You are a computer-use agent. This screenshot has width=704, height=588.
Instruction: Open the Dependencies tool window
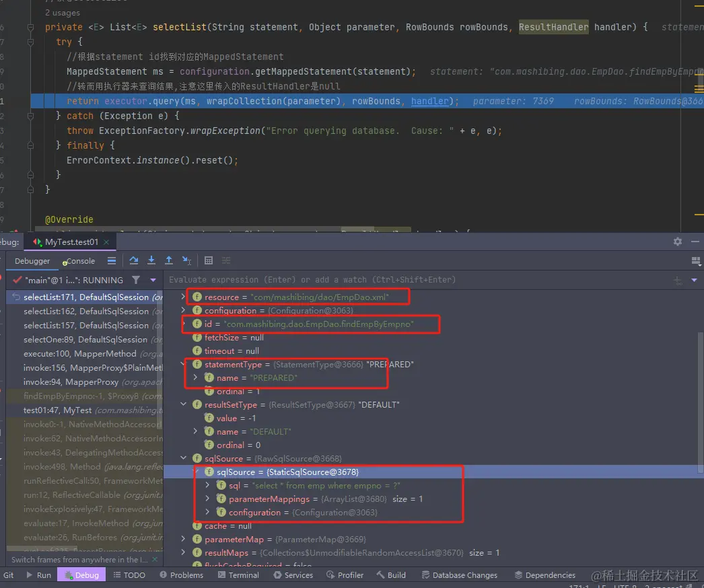click(544, 575)
